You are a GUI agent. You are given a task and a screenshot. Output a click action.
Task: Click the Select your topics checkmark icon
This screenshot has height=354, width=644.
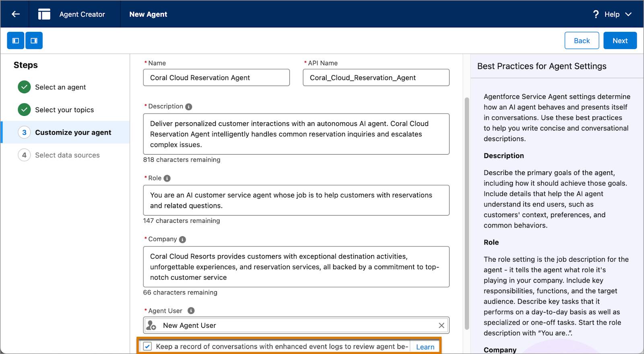point(24,109)
